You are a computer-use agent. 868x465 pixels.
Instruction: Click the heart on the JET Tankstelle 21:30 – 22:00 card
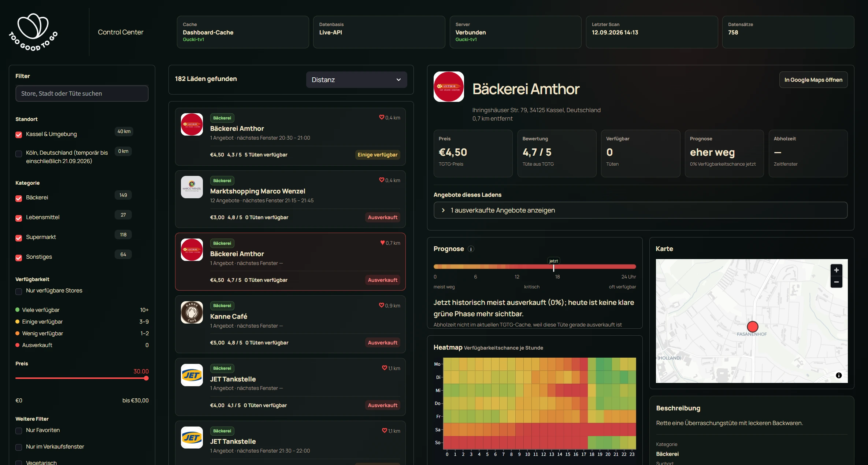(x=384, y=431)
